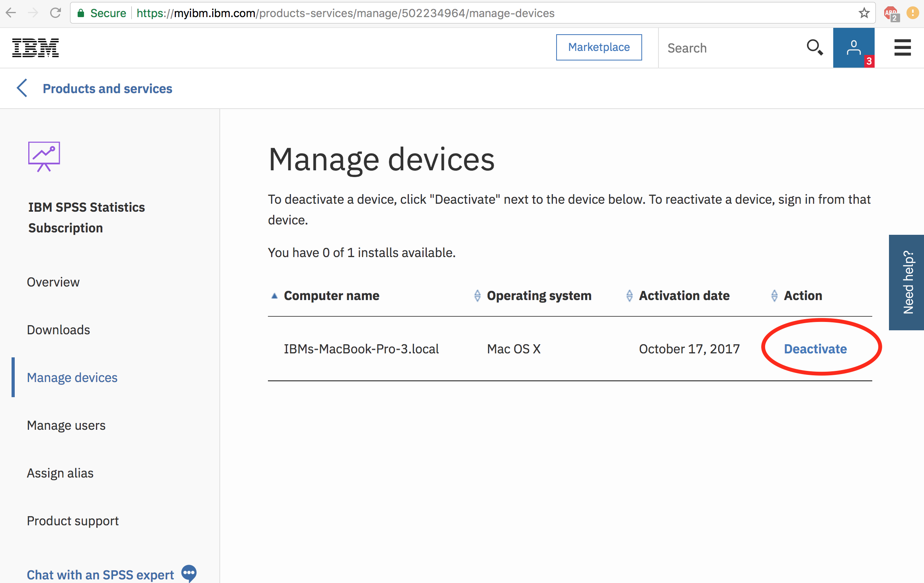Deactivate the IBMs-MacBook-Pro-3.local device
This screenshot has height=583, width=924.
(815, 349)
